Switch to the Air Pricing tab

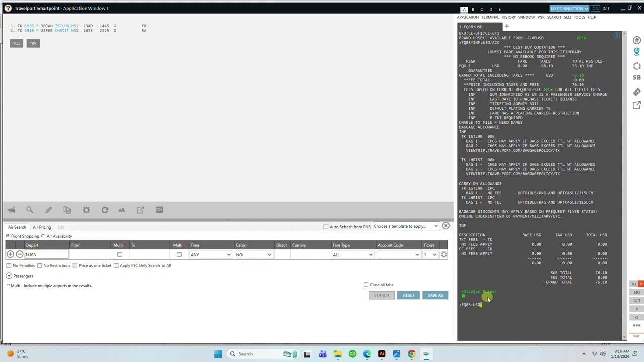pos(42,227)
